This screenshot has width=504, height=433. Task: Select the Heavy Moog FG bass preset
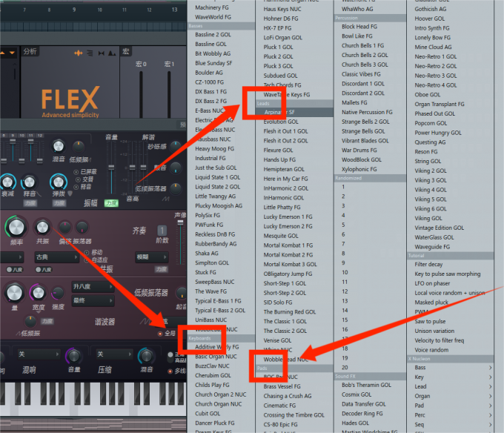(214, 149)
